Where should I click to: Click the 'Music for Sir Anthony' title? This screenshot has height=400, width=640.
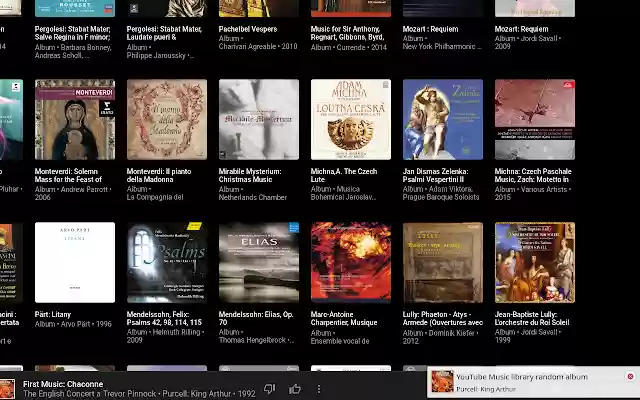pyautogui.click(x=347, y=33)
